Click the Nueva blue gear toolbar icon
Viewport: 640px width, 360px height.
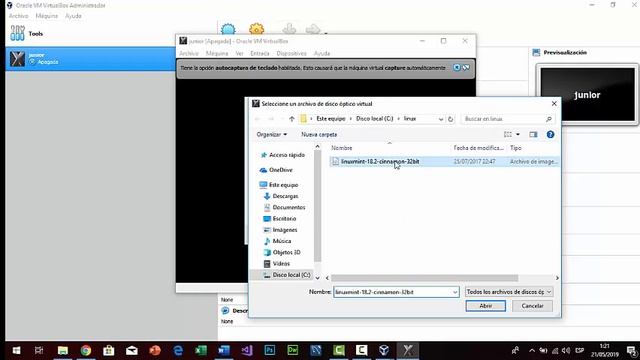point(228,29)
